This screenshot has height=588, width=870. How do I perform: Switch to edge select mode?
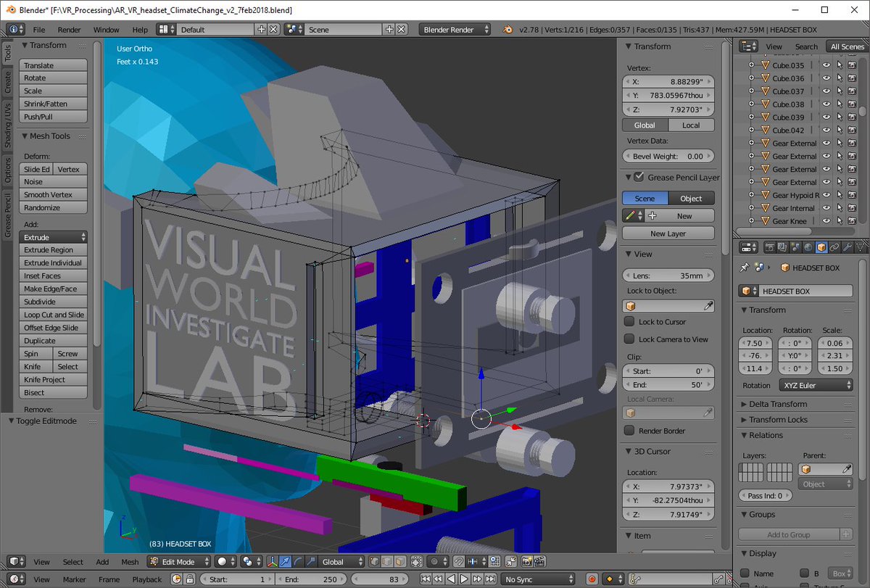pos(386,561)
